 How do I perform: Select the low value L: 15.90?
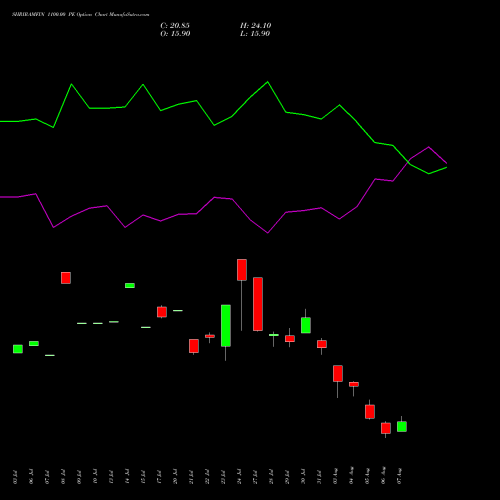point(255,34)
